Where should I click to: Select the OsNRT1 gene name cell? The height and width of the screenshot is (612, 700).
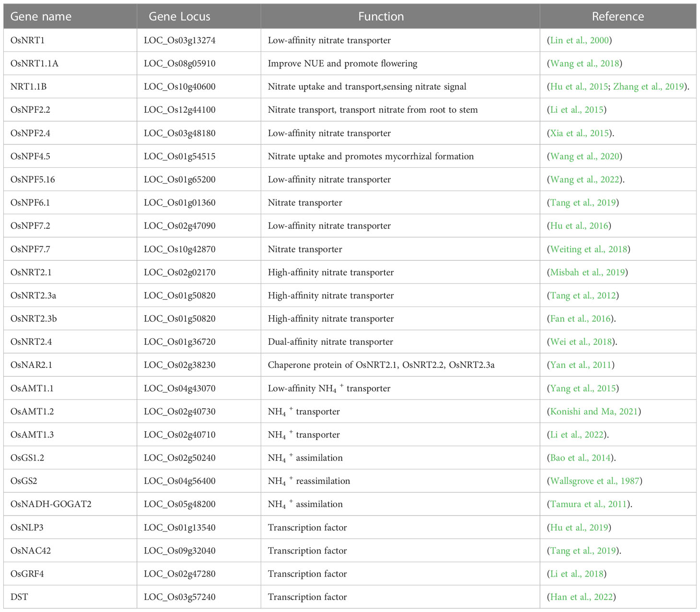pos(70,40)
